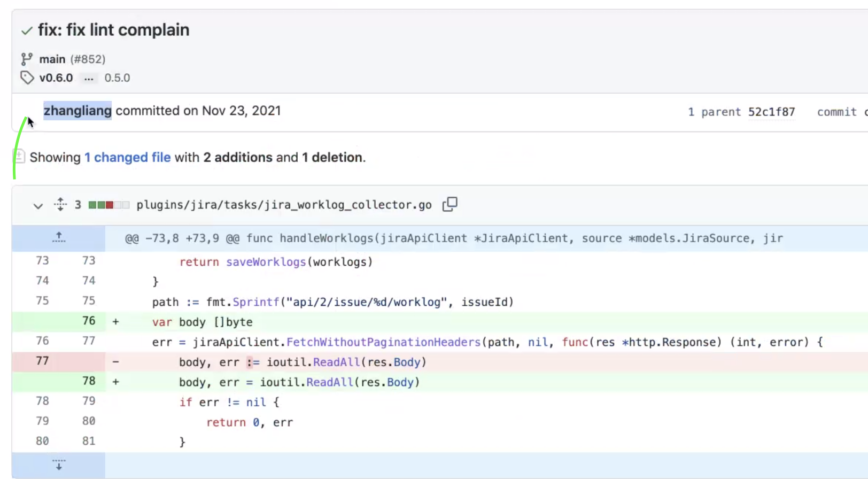This screenshot has height=479, width=868.
Task: Expand hidden lines below line 81
Action: tap(59, 465)
